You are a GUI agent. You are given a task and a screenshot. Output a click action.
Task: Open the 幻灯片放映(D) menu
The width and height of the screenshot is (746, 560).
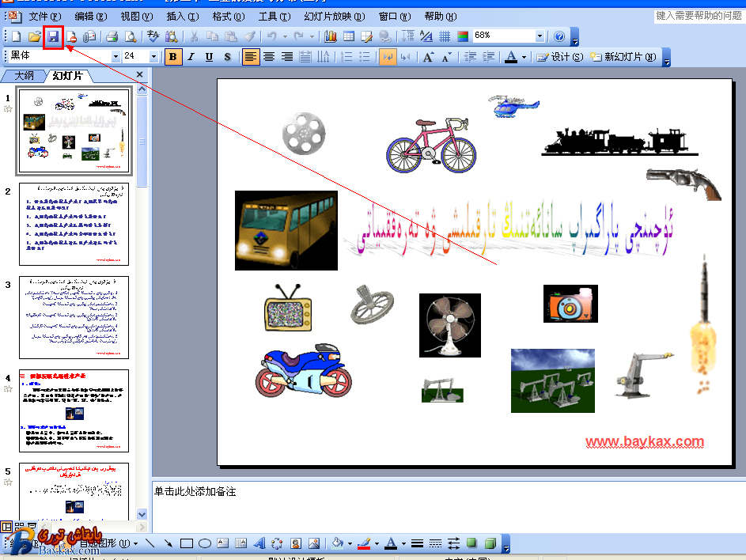point(335,17)
